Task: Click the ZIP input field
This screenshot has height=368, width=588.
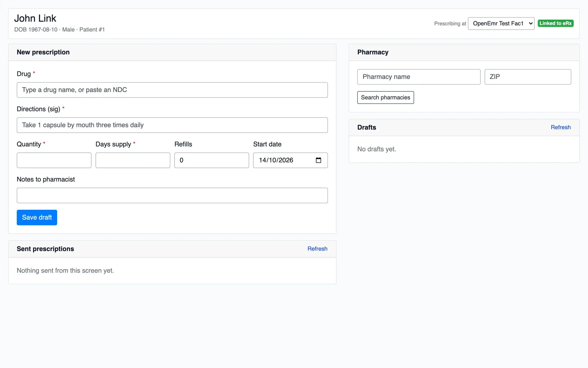Action: click(x=528, y=77)
